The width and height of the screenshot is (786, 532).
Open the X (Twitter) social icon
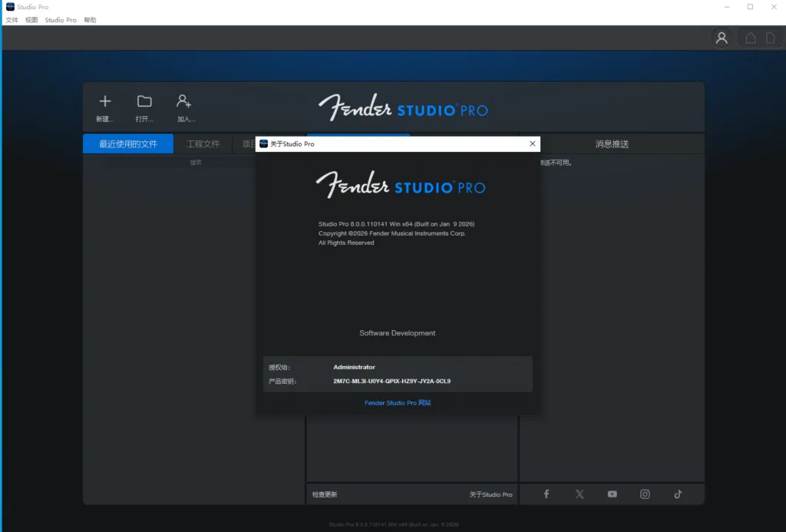(580, 494)
